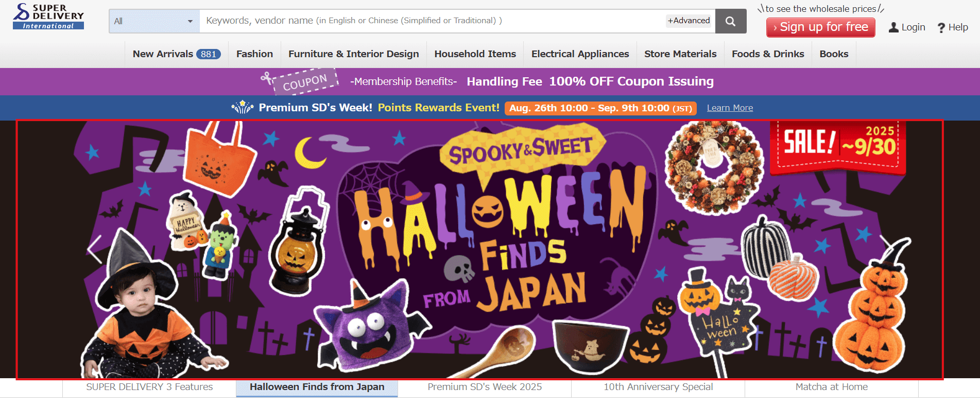Open Help question mark icon
980x405 pixels.
point(941,28)
